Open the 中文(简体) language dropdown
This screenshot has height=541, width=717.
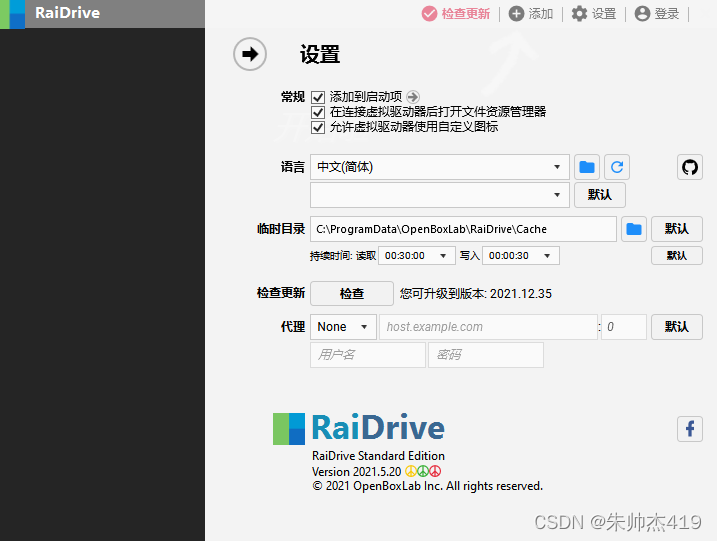439,167
